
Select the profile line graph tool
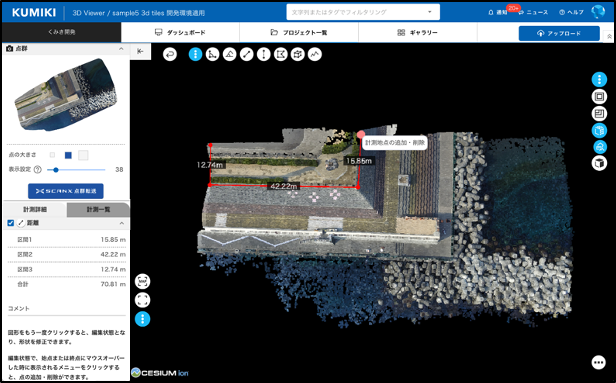[x=315, y=54]
